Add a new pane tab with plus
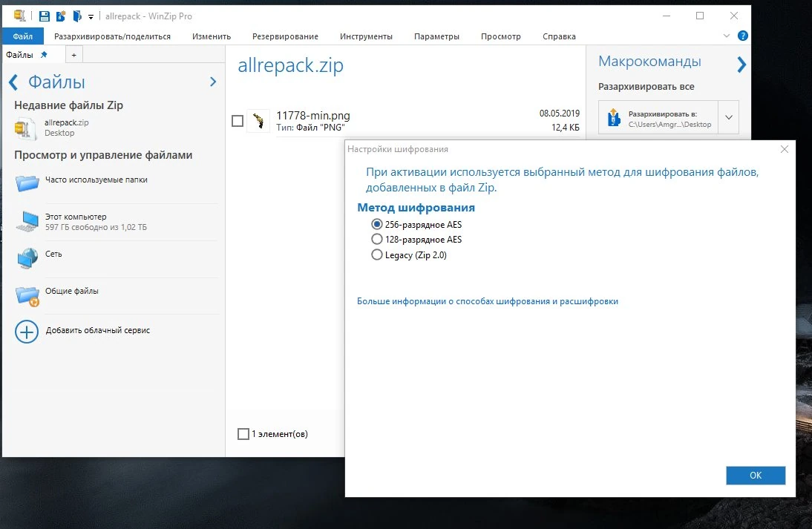Image resolution: width=812 pixels, height=529 pixels. [74, 55]
